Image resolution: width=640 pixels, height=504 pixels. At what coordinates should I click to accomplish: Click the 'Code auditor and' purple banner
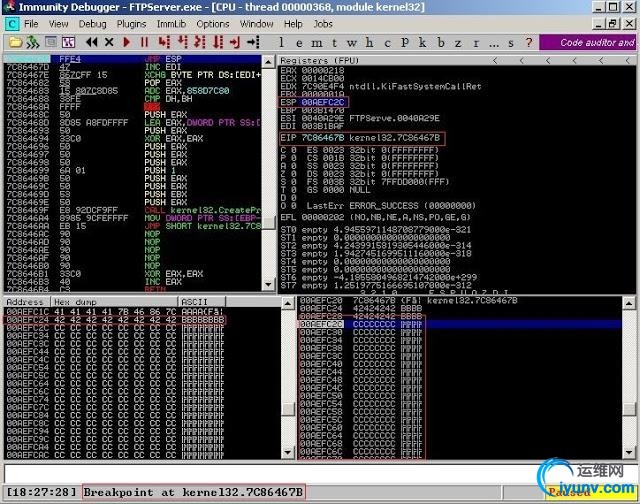click(x=588, y=42)
